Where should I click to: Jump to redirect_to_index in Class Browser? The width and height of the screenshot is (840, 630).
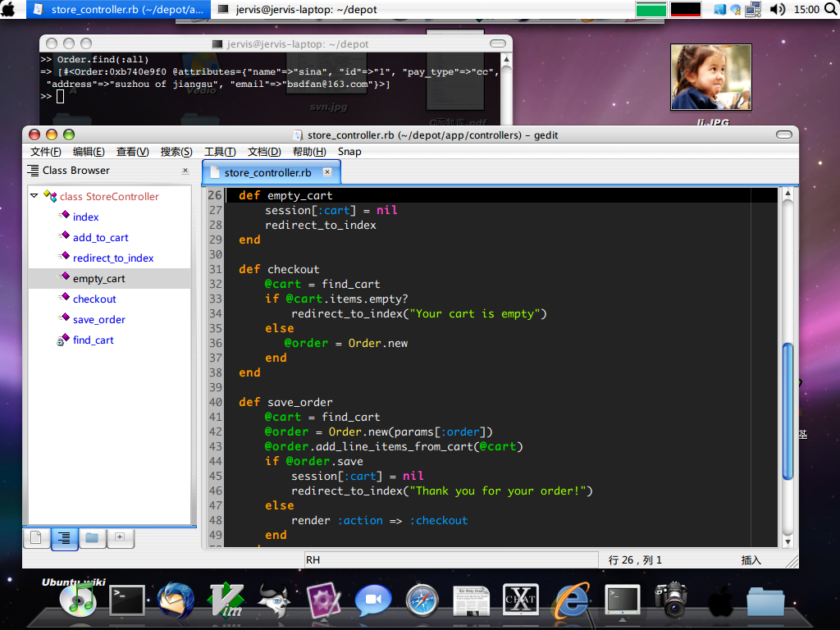click(113, 258)
